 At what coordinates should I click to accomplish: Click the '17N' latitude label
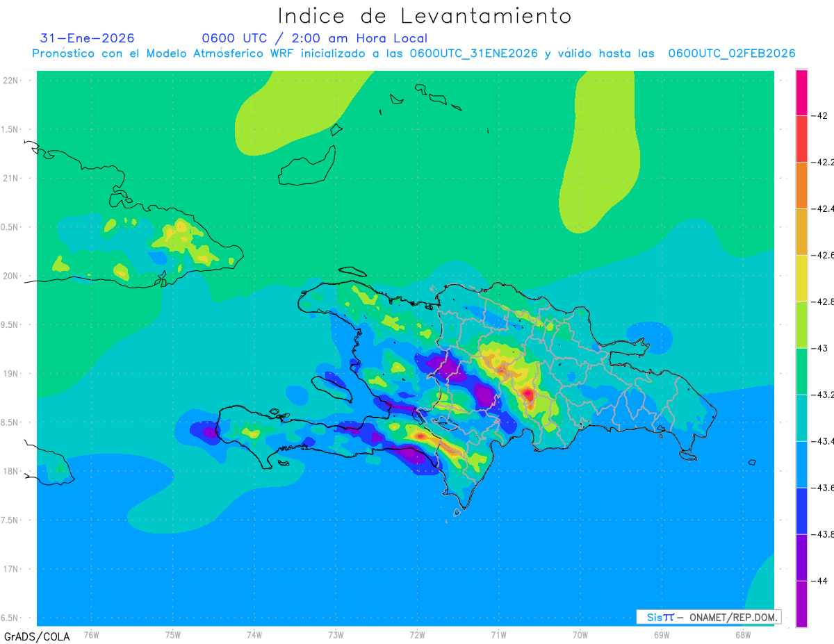tap(12, 569)
